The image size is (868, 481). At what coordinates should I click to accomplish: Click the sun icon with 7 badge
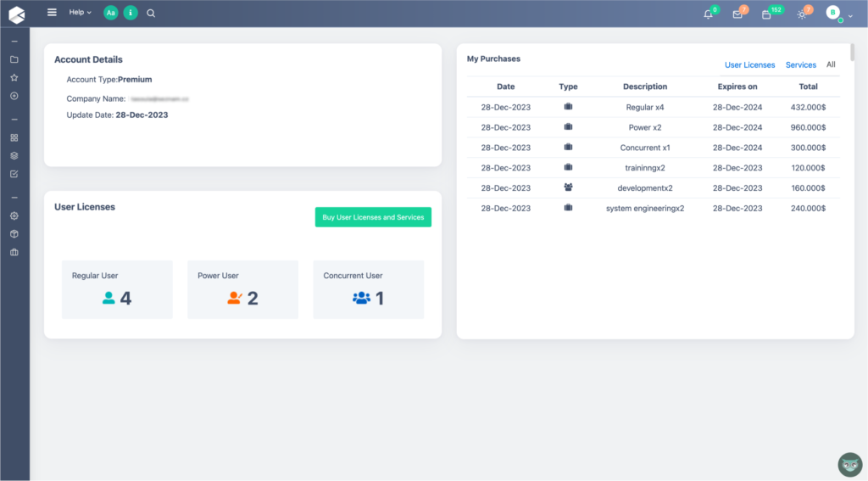pyautogui.click(x=802, y=14)
